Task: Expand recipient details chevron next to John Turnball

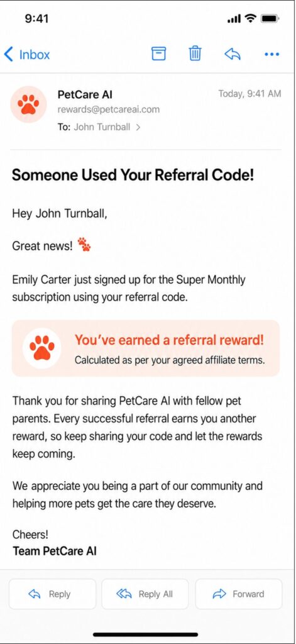Action: [138, 127]
